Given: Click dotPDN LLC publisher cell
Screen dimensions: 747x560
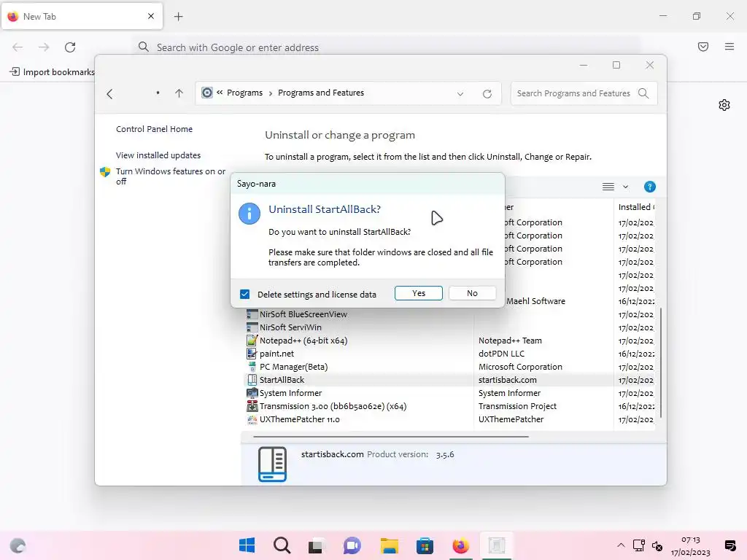Looking at the screenshot, I should click(x=501, y=354).
